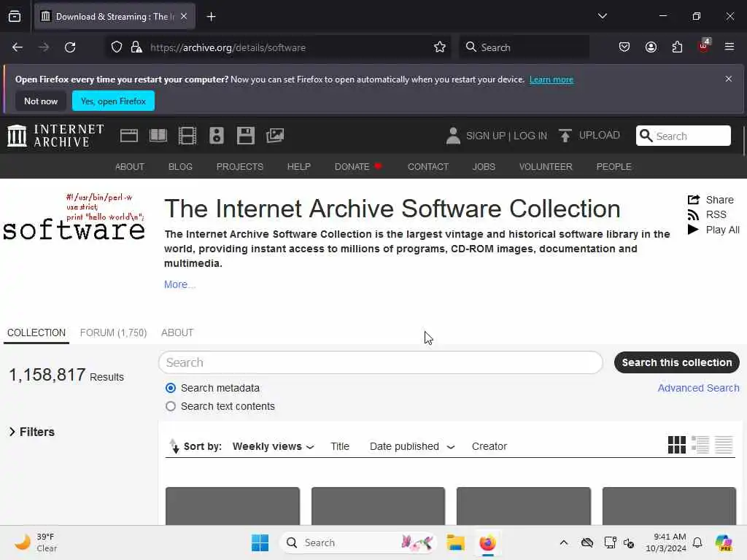Dismiss the Firefox notification bar
The image size is (747, 560).
pos(729,79)
